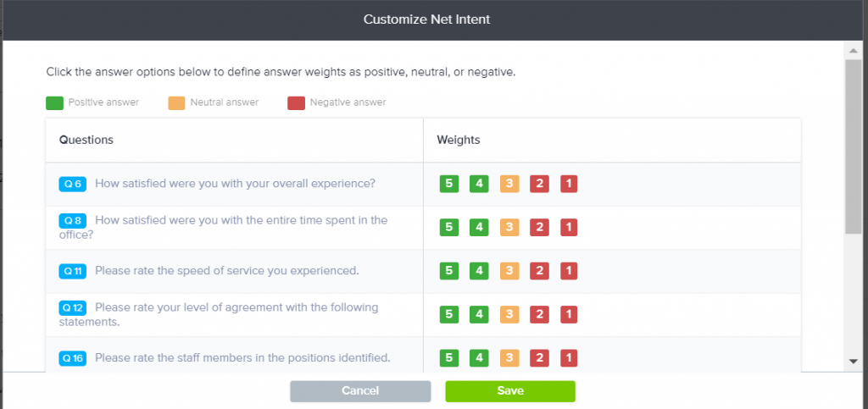
Task: Click weight 5 for Q6 overall experience
Action: pyautogui.click(x=449, y=184)
